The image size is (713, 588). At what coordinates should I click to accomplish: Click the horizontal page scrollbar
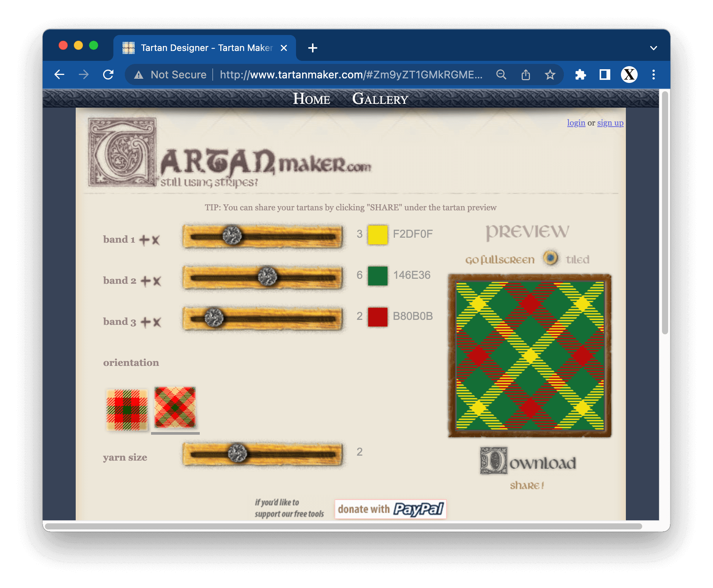(344, 526)
